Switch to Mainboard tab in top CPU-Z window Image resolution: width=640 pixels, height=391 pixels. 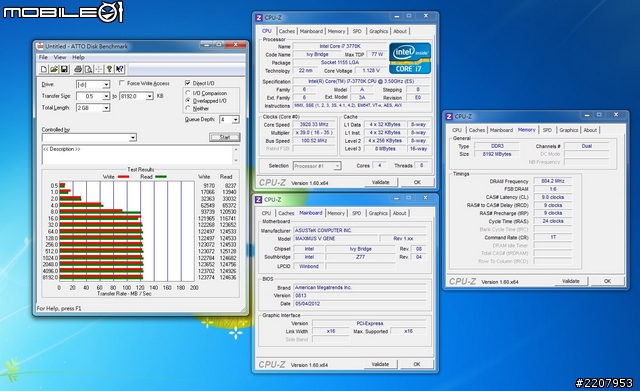pyautogui.click(x=311, y=31)
